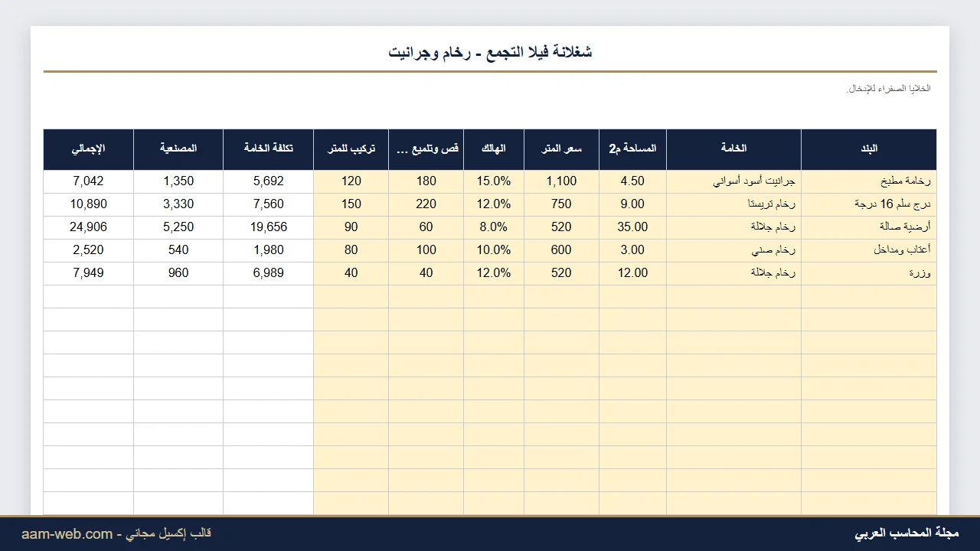Image resolution: width=980 pixels, height=551 pixels.
Task: Click the meter price 750
Action: pos(561,204)
